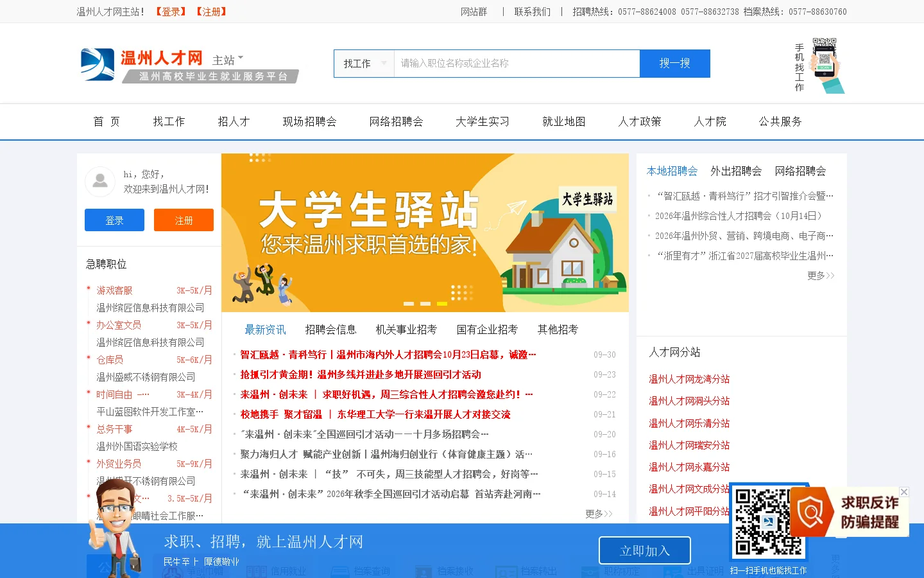Click the QR code above 扫一扫手机也能找工作
The width and height of the screenshot is (924, 578).
pyautogui.click(x=769, y=522)
